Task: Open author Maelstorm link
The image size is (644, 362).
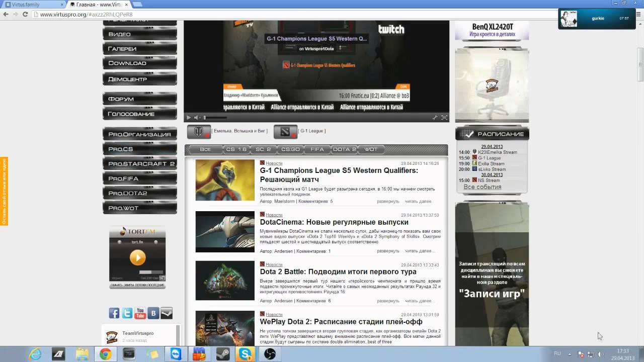Action: tap(284, 201)
